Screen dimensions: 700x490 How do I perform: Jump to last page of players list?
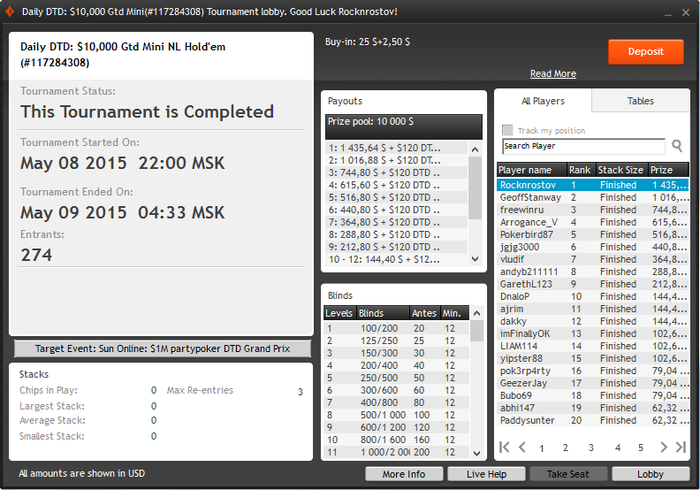681,447
